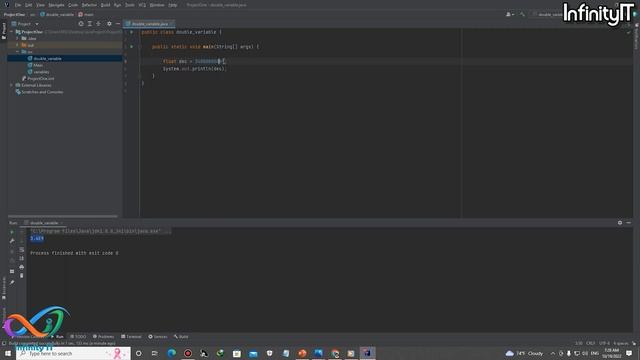640x360 pixels.
Task: Click scroll to end icon in console
Action: [x=22, y=258]
